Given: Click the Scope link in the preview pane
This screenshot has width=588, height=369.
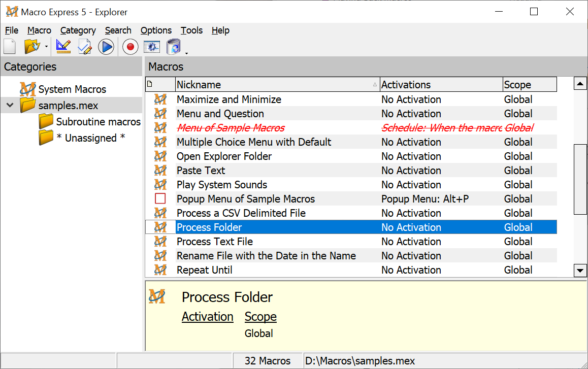Looking at the screenshot, I should pos(260,316).
